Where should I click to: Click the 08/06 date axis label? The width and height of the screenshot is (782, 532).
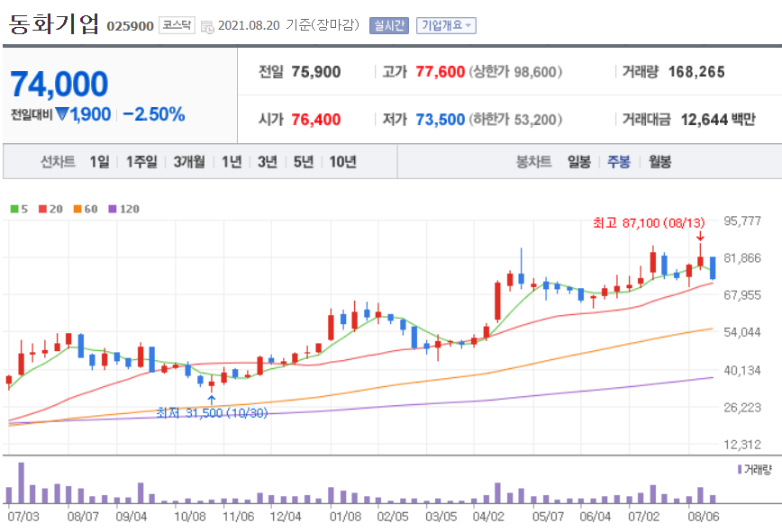(704, 517)
